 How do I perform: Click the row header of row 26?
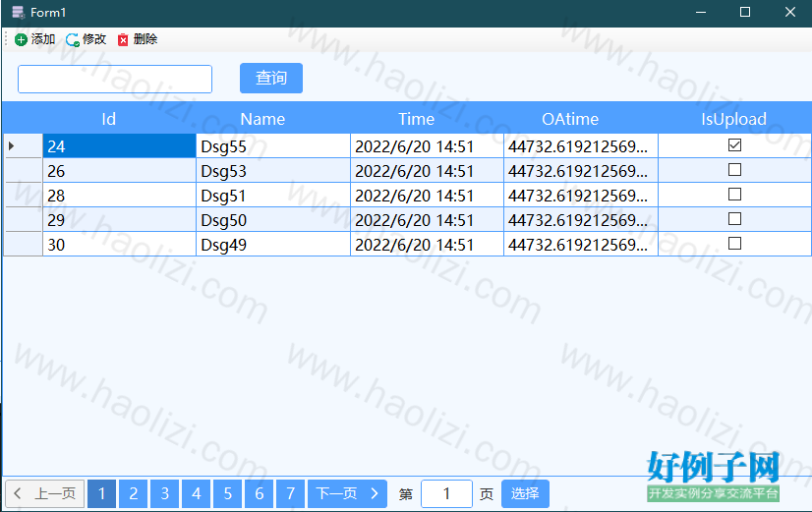(23, 170)
